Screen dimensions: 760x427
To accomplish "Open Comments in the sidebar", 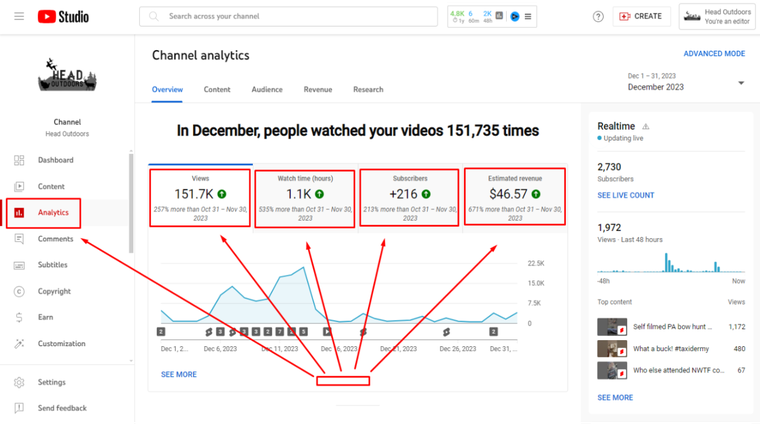I will pyautogui.click(x=55, y=238).
